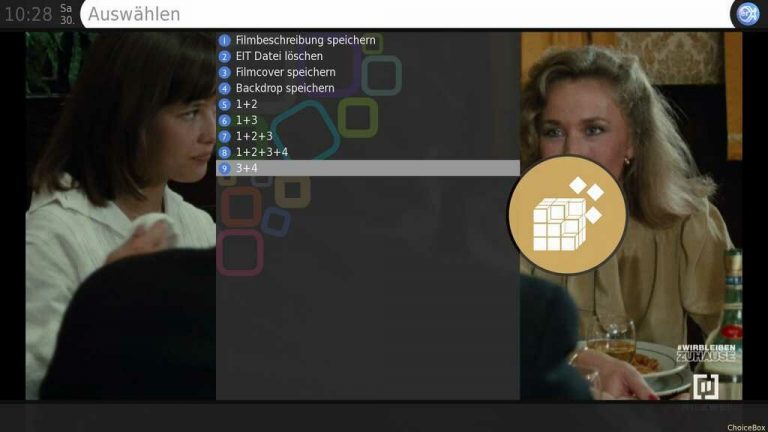Select the highlighted 3+4 entry

368,168
